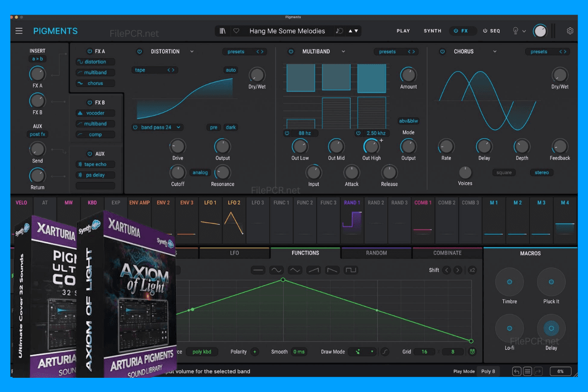Click the stereo button in Chorus
The height and width of the screenshot is (392, 588).
pyautogui.click(x=541, y=172)
